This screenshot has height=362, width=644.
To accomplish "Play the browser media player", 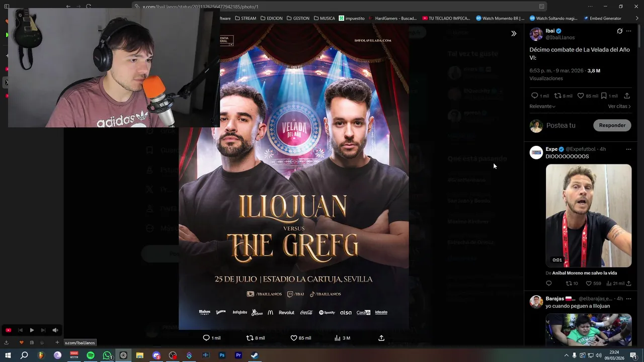I will 31,330.
